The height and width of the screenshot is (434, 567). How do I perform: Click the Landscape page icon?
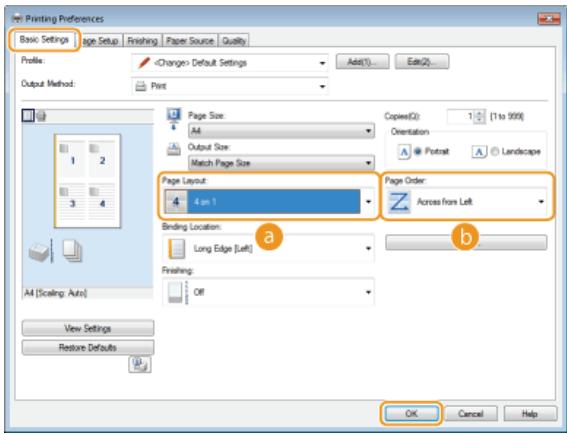479,152
